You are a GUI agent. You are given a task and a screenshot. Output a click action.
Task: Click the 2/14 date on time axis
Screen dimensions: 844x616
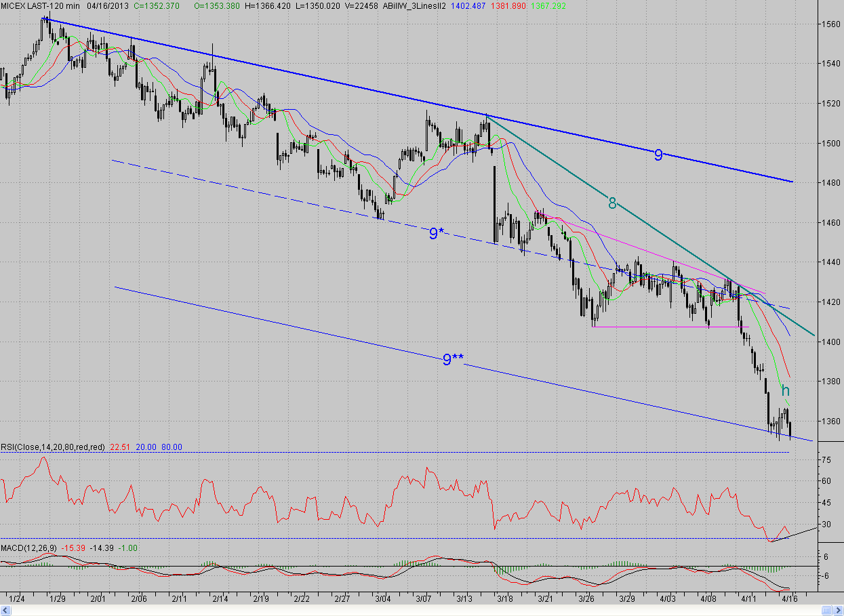tap(220, 599)
